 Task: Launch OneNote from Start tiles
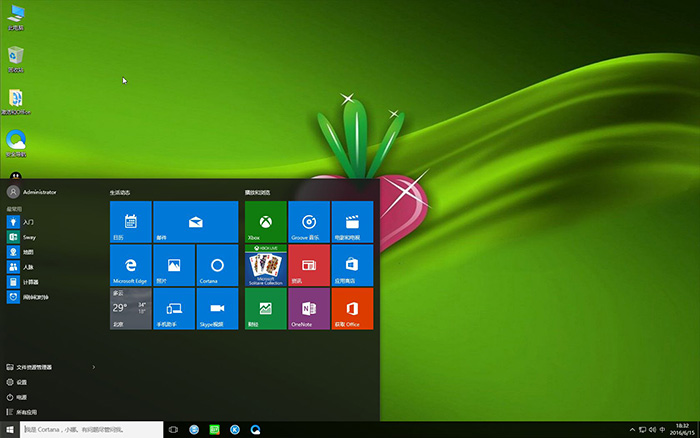(x=308, y=308)
